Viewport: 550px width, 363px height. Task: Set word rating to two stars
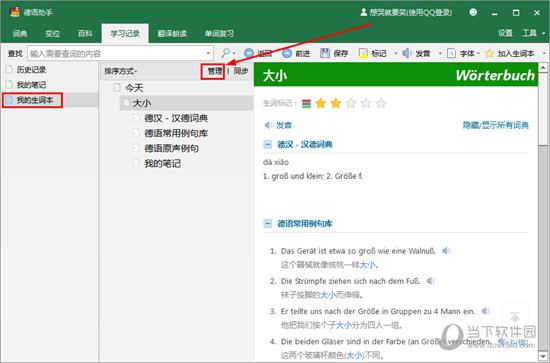336,103
